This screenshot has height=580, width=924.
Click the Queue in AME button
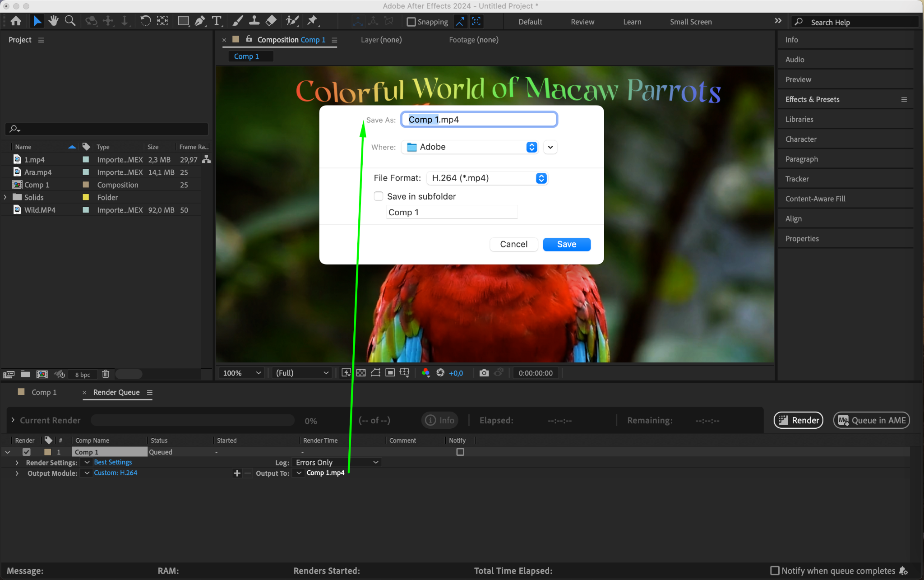(x=871, y=420)
